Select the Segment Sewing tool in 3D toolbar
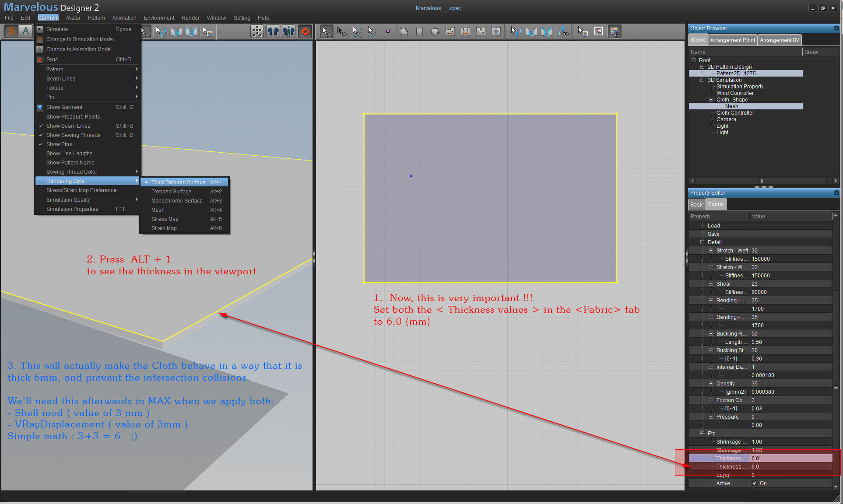Screen dimensions: 843x504 176,31
